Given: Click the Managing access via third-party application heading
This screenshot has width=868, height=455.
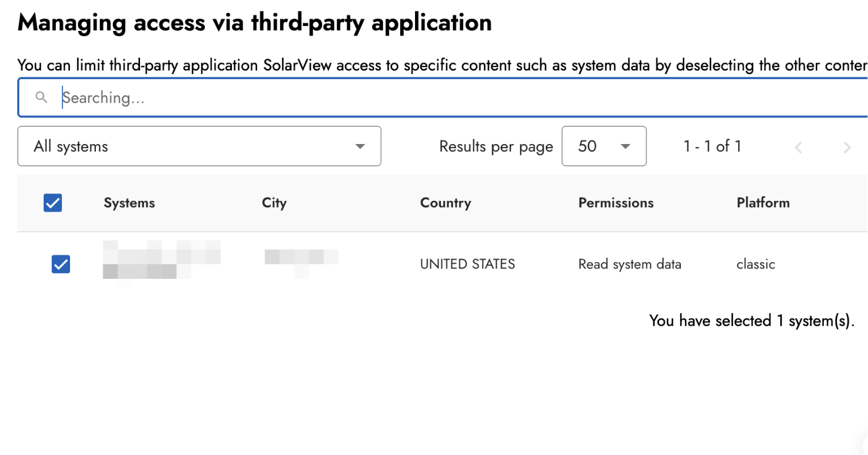Looking at the screenshot, I should pyautogui.click(x=255, y=23).
